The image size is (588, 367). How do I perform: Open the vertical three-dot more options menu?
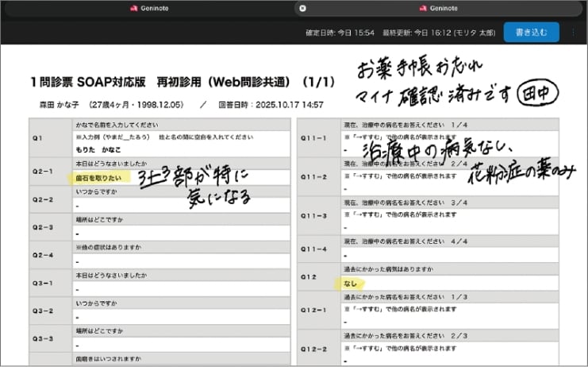pyautogui.click(x=573, y=33)
